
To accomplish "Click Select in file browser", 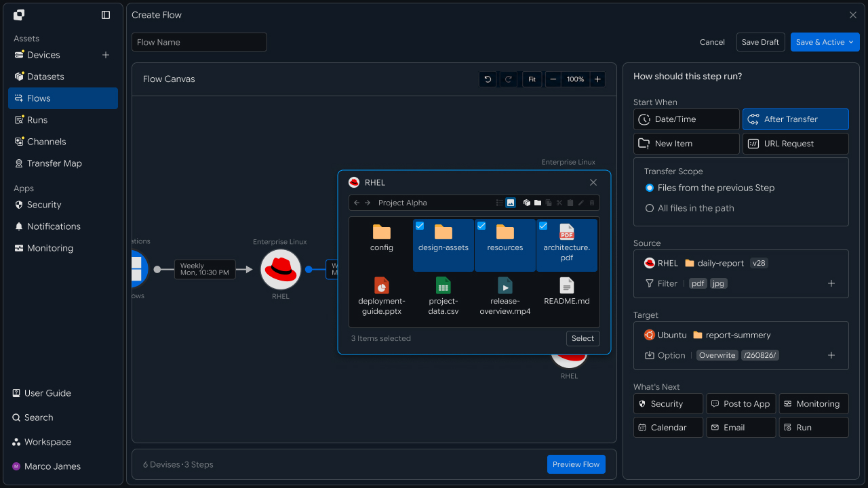I will [x=583, y=338].
